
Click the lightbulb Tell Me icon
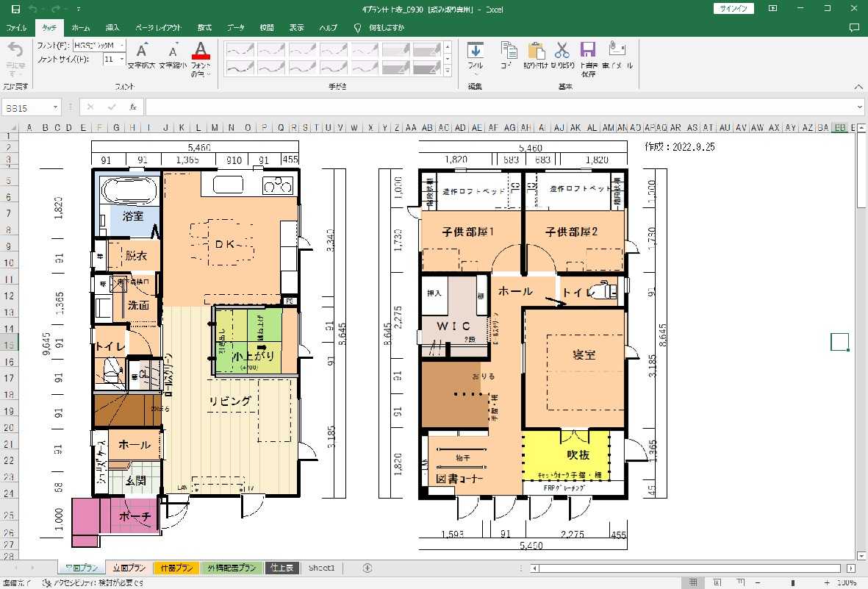358,27
